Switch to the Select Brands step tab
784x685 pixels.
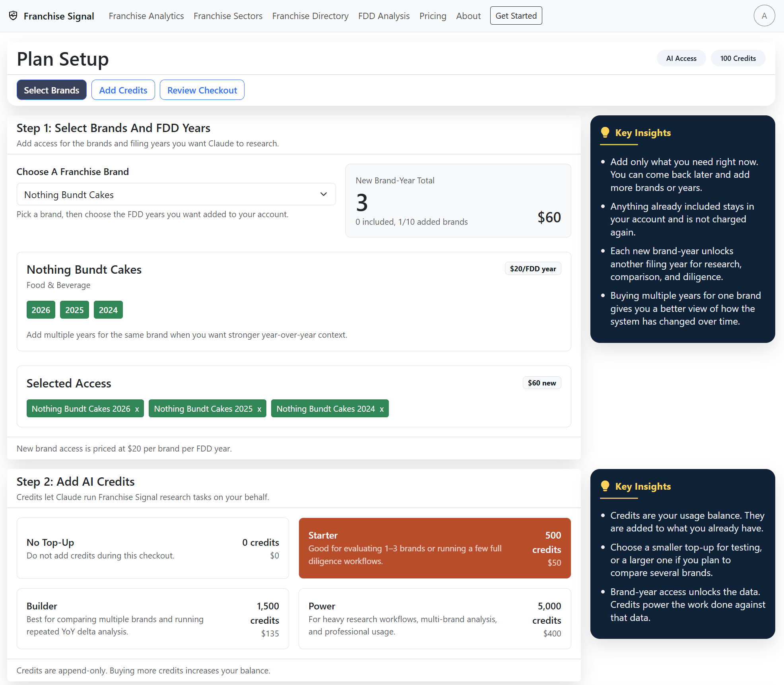(52, 90)
